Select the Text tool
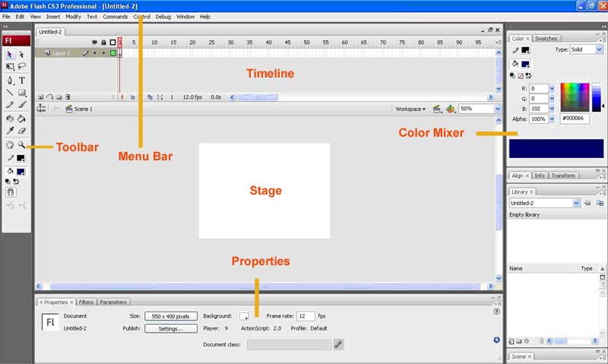 pos(22,81)
